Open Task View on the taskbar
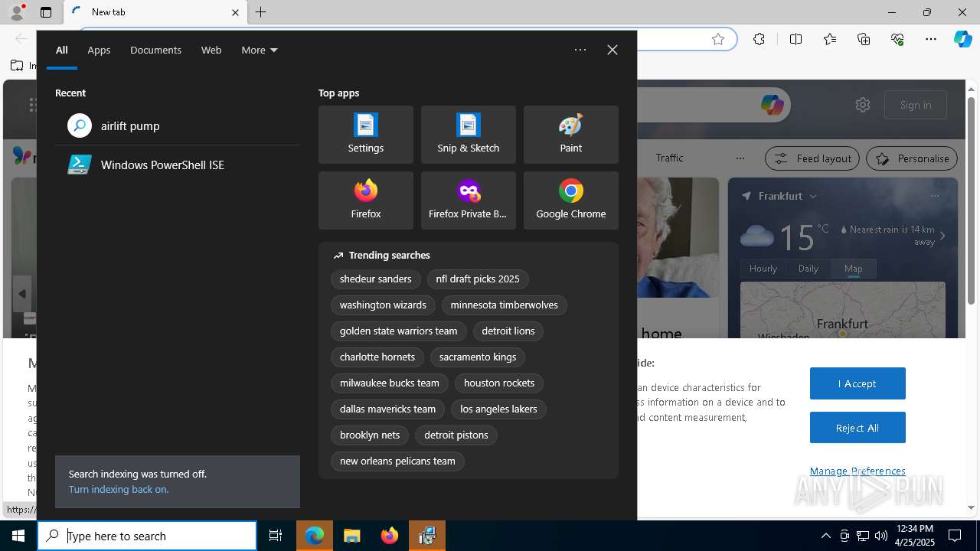Viewport: 980px width, 551px height. [276, 536]
